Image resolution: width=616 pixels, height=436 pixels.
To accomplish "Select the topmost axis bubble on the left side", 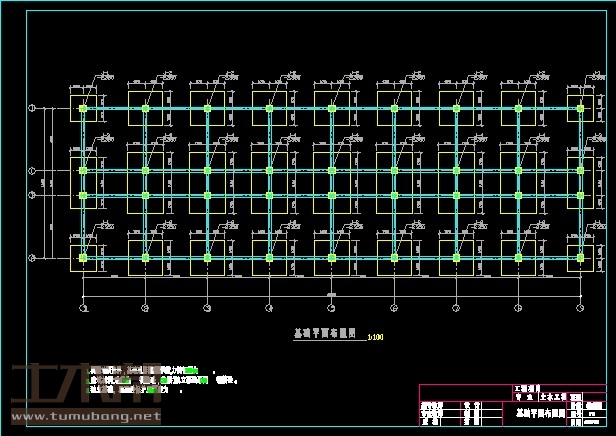I will tap(32, 108).
